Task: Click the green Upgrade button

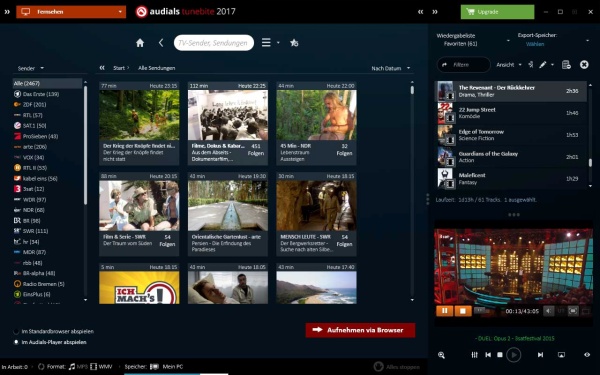Action: pos(497,12)
